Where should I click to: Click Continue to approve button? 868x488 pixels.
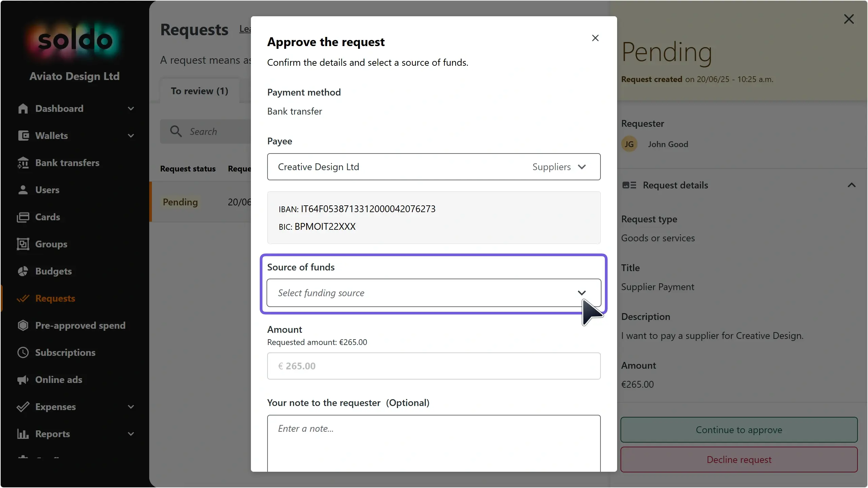739,430
